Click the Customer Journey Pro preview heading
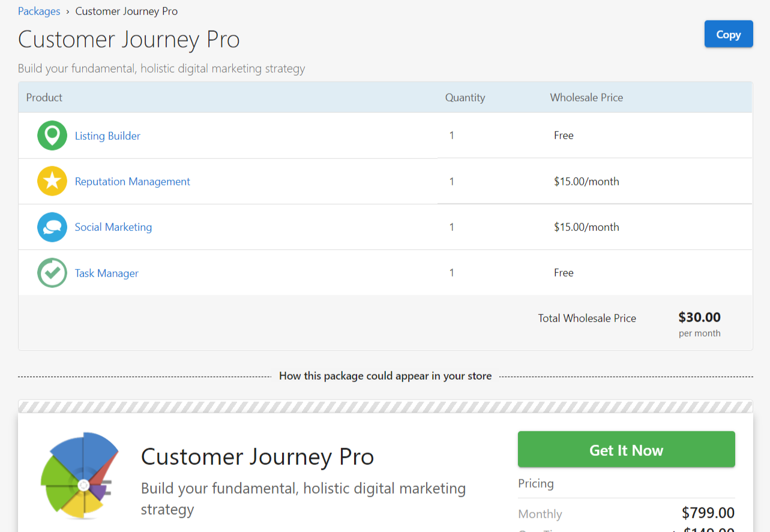Image resolution: width=770 pixels, height=532 pixels. coord(257,457)
